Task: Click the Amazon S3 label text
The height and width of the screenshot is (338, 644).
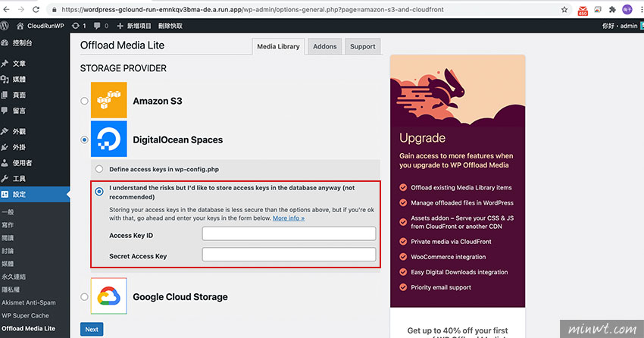Action: pos(158,101)
